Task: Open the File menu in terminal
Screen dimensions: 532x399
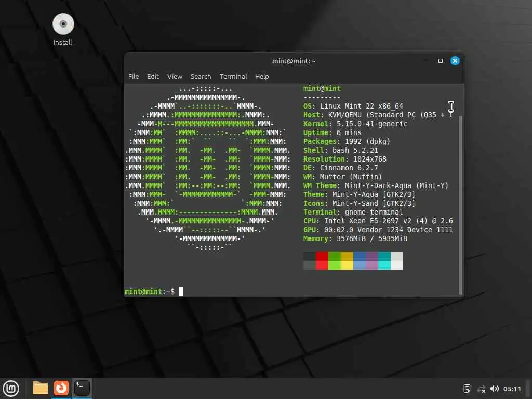Action: pyautogui.click(x=134, y=77)
